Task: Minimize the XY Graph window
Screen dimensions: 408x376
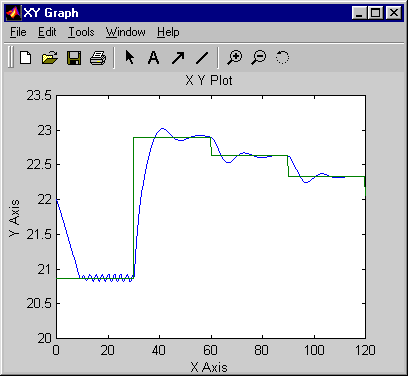Action: (359, 13)
